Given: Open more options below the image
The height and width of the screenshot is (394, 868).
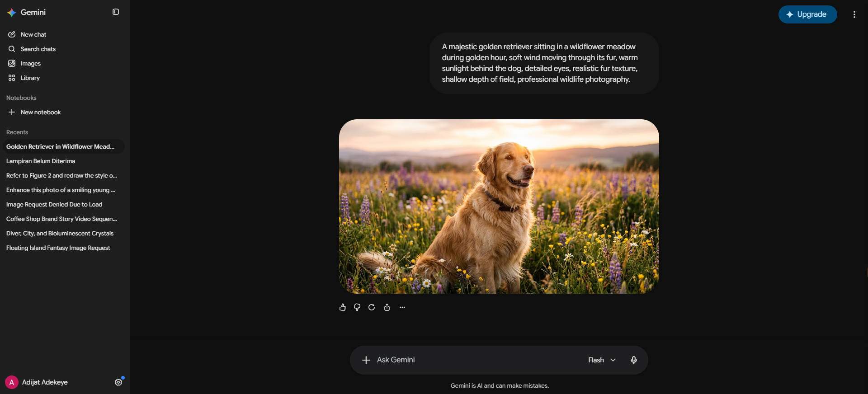Looking at the screenshot, I should pos(402,307).
